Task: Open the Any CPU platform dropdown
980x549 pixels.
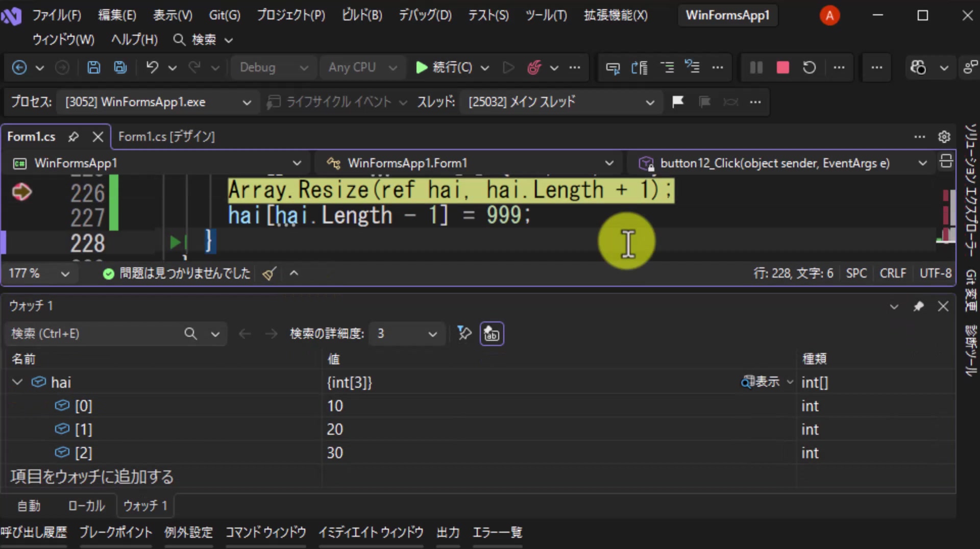Action: 362,67
